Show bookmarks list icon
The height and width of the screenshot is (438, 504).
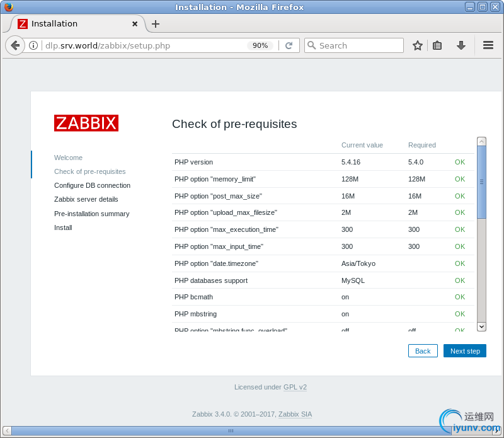click(437, 45)
